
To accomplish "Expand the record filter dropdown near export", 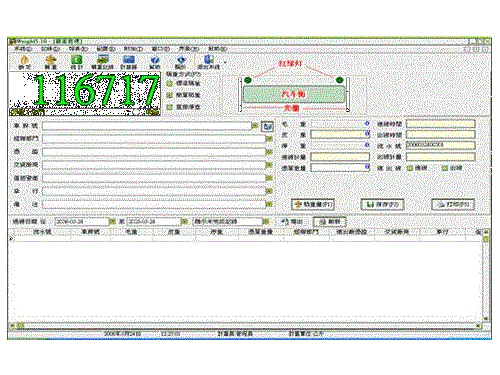I will [266, 221].
